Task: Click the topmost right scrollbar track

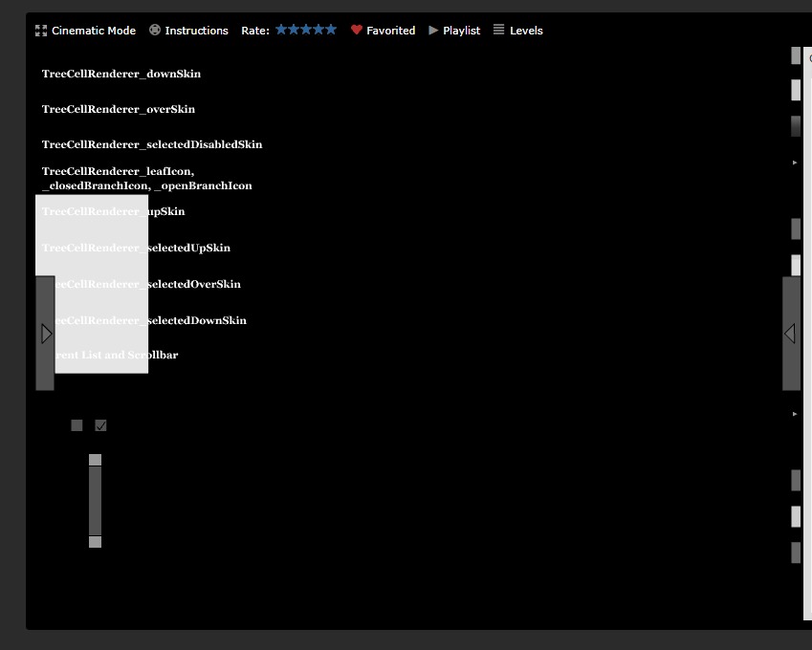Action: (x=795, y=55)
